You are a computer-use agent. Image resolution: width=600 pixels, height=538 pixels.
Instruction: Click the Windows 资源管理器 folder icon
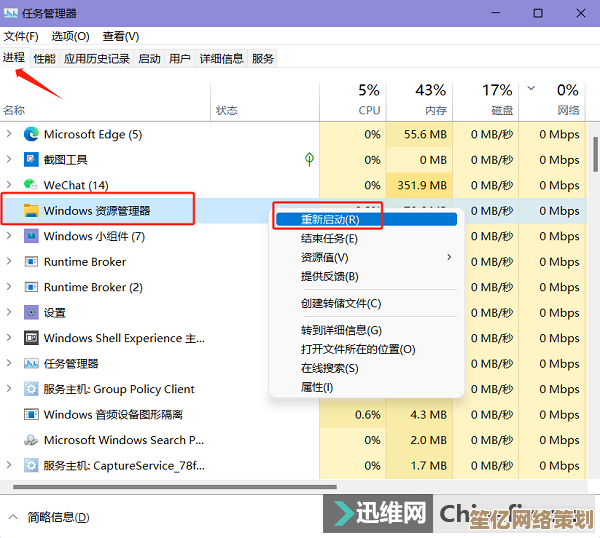(x=31, y=210)
